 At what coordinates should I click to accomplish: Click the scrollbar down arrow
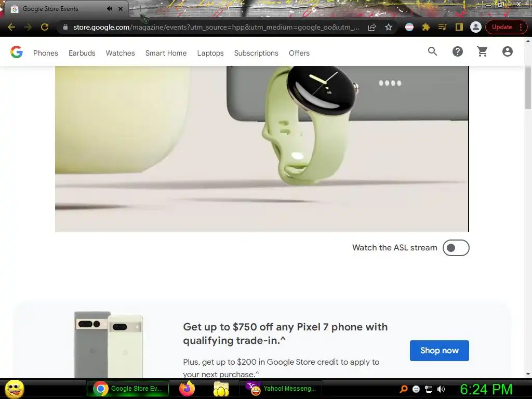pyautogui.click(x=528, y=374)
